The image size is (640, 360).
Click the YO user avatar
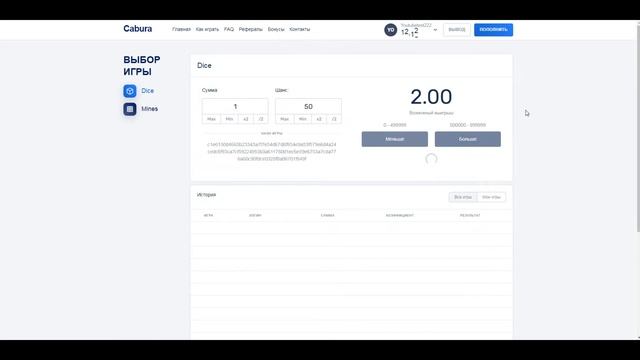click(391, 30)
